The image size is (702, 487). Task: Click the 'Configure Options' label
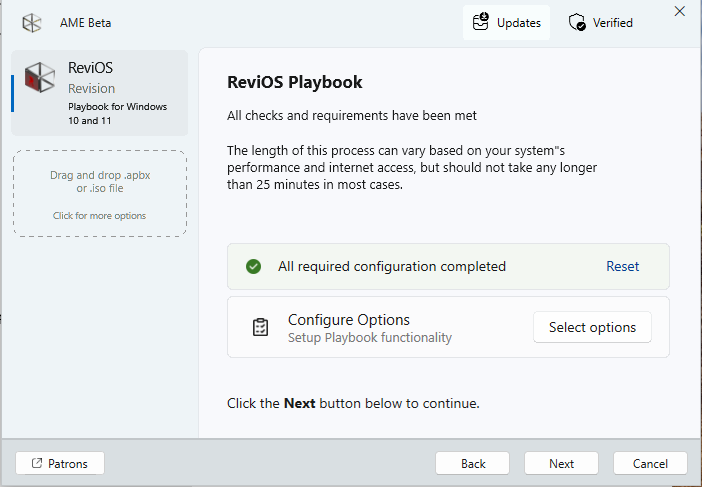(349, 320)
